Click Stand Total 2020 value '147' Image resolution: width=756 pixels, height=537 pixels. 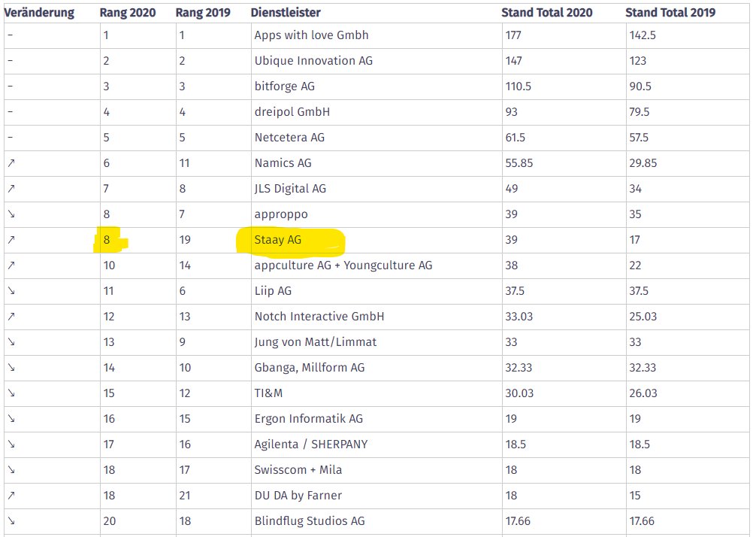click(x=513, y=61)
